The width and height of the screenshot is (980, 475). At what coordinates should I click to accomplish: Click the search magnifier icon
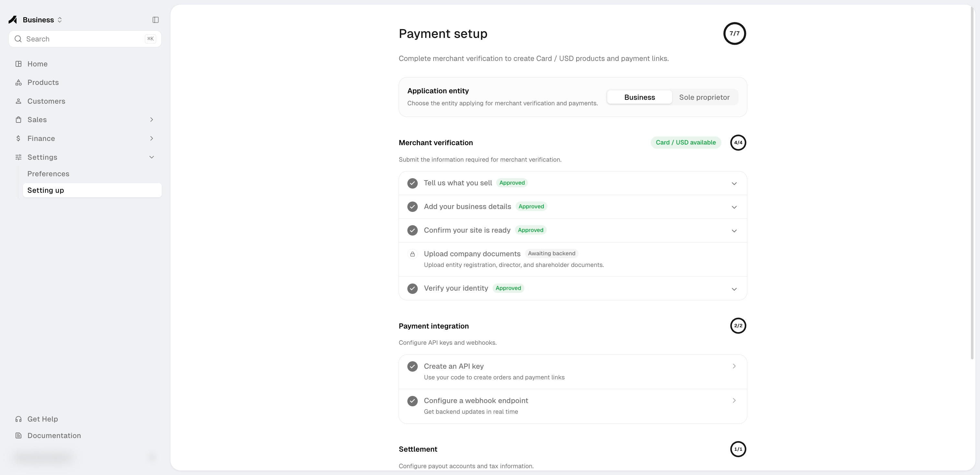coord(18,39)
